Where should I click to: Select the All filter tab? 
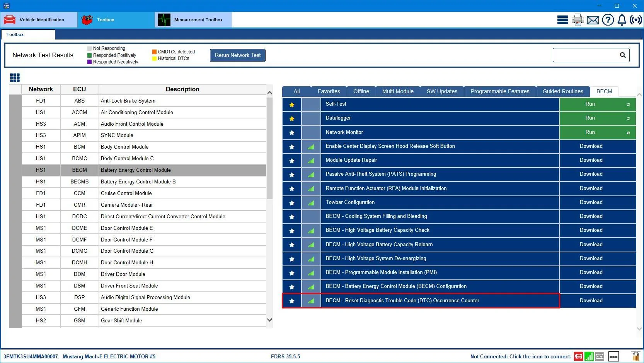[296, 91]
